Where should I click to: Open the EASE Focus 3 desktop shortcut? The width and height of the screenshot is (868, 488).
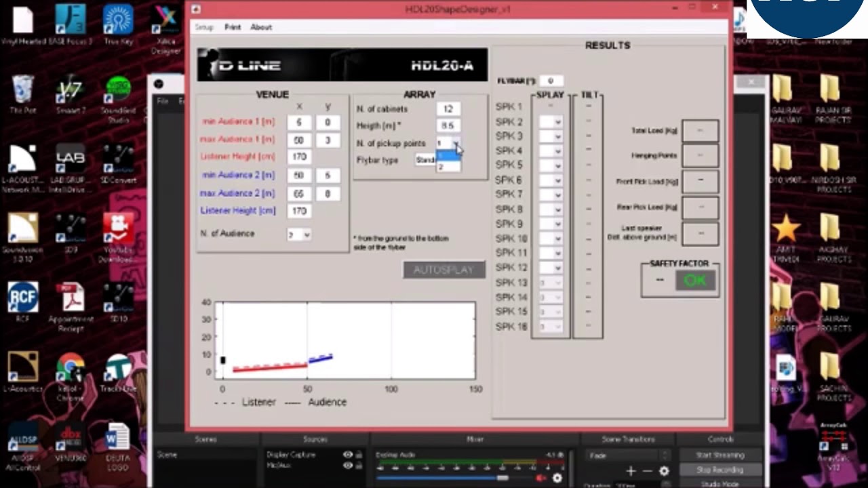[71, 25]
